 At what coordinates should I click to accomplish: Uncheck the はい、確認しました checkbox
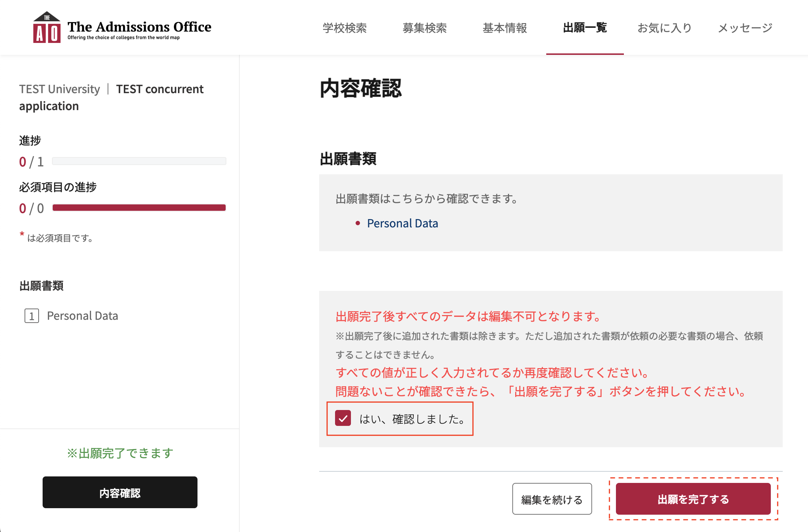(343, 418)
